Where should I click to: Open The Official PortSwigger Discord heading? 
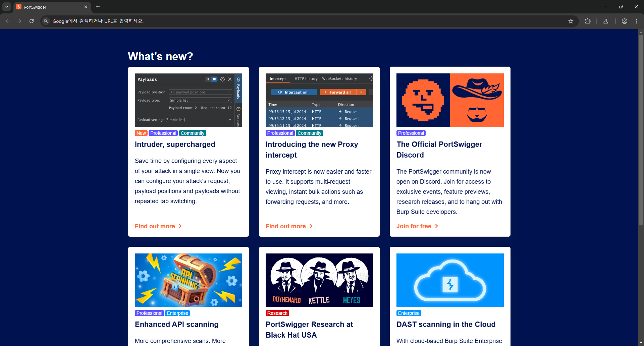tap(439, 150)
